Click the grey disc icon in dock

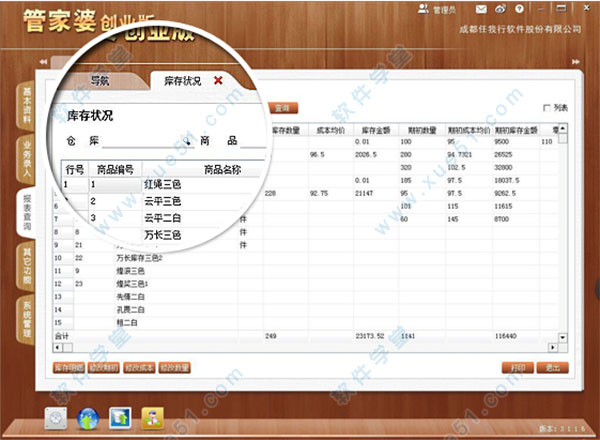(55, 418)
